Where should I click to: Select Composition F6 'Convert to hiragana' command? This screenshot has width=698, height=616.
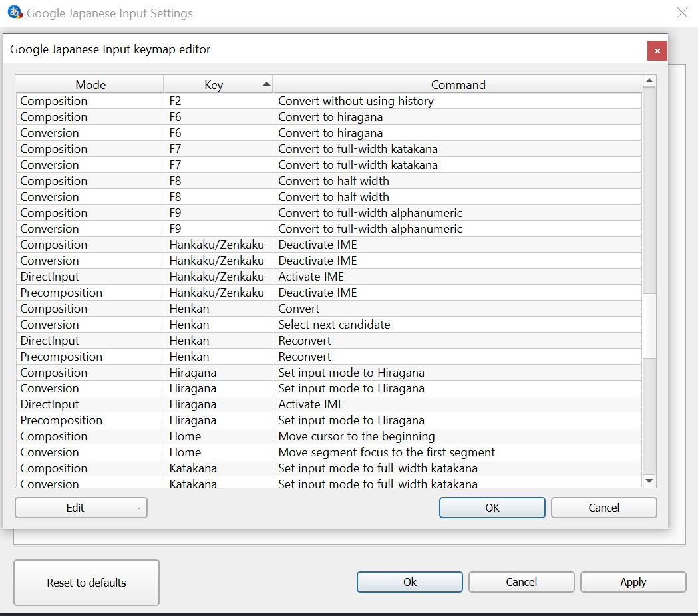(458, 117)
